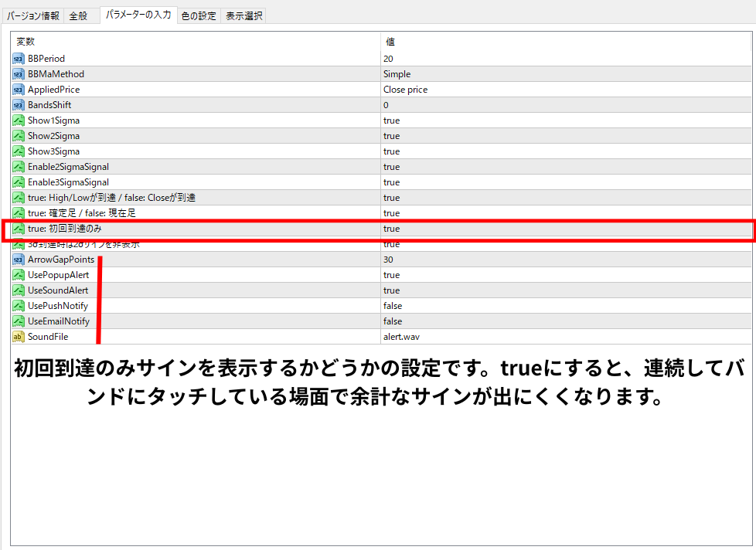Click the BBMaMethod parameter icon
The height and width of the screenshot is (550, 756).
(19, 74)
